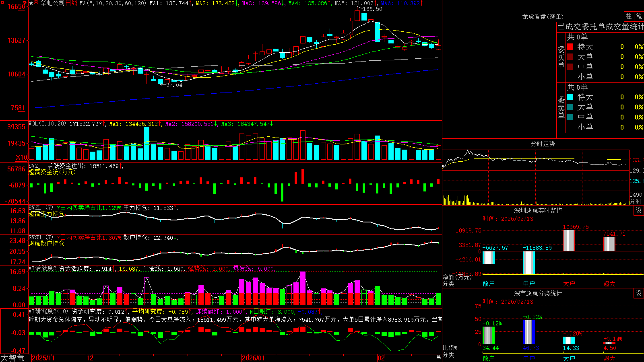This screenshot has height=362, width=644.
Task: Click the 大智慧 logo label
Action: click(12, 358)
